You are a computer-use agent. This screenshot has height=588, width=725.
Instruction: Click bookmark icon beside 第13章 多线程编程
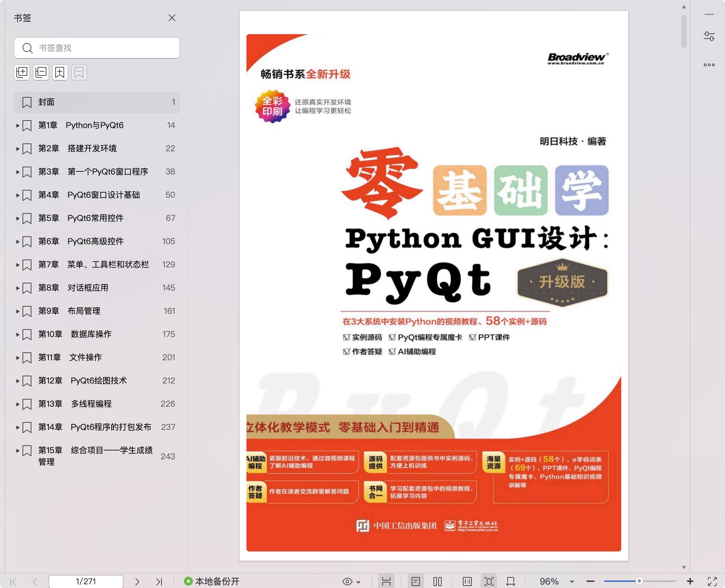27,404
